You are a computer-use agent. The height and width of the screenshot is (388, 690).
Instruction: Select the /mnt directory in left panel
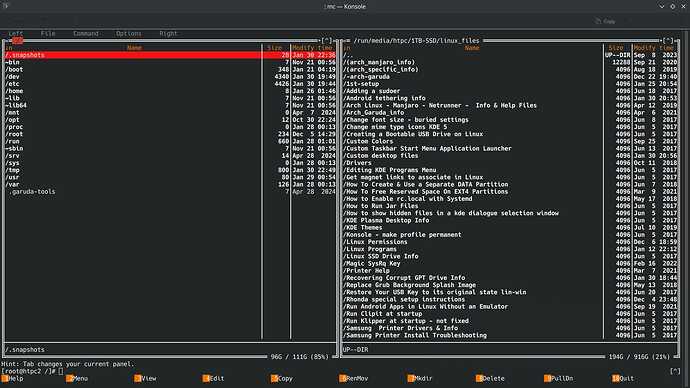pyautogui.click(x=170, y=113)
